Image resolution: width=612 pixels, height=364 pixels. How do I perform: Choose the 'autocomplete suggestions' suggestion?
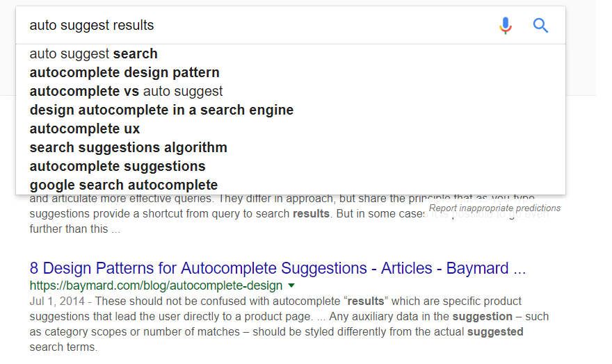click(x=291, y=166)
